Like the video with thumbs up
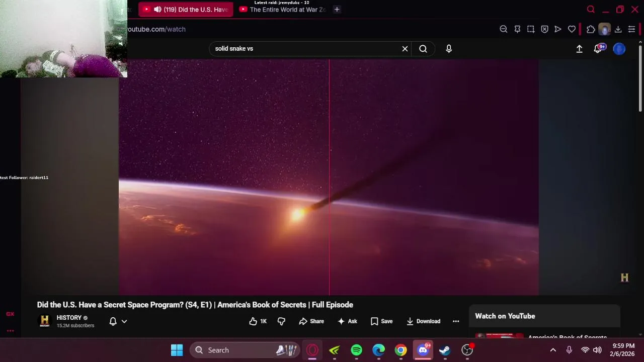Viewport: 644px width, 362px height. tap(258, 321)
